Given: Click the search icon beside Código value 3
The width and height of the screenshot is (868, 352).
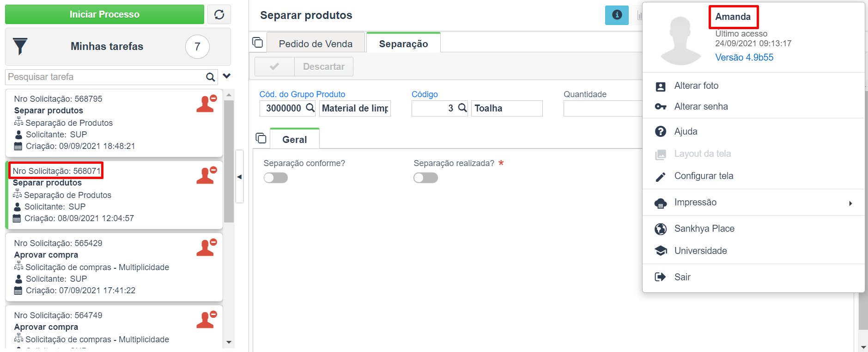Looking at the screenshot, I should [x=462, y=108].
